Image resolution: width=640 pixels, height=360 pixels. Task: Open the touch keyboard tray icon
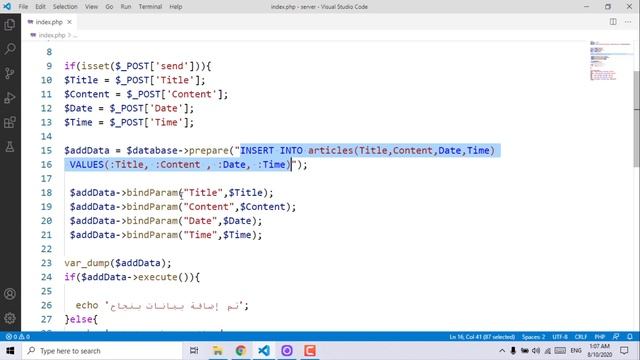pyautogui.click(x=560, y=351)
